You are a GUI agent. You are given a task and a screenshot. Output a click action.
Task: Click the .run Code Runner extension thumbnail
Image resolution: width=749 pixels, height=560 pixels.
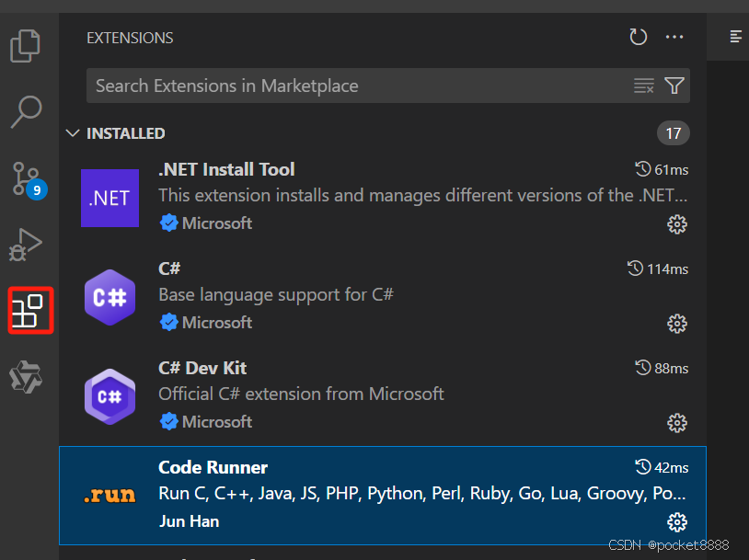pyautogui.click(x=109, y=497)
